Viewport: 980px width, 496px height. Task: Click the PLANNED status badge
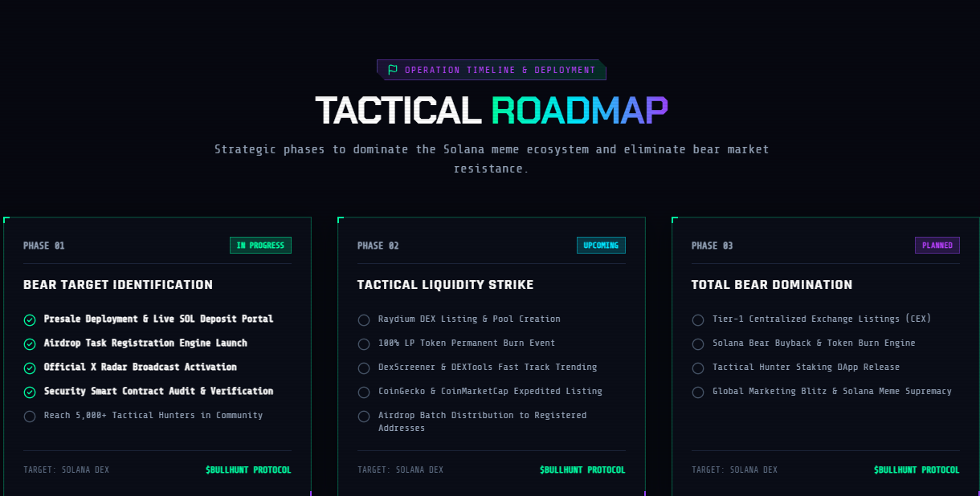[937, 246]
